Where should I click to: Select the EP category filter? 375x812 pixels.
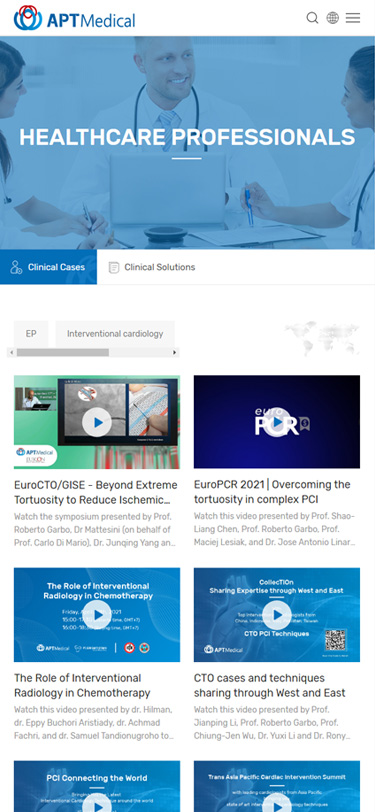(31, 334)
